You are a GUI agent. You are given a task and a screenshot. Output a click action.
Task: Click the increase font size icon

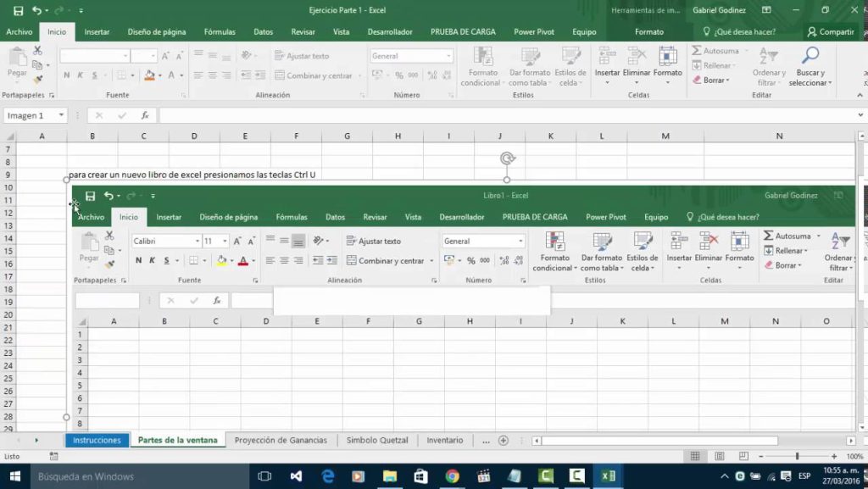point(165,56)
